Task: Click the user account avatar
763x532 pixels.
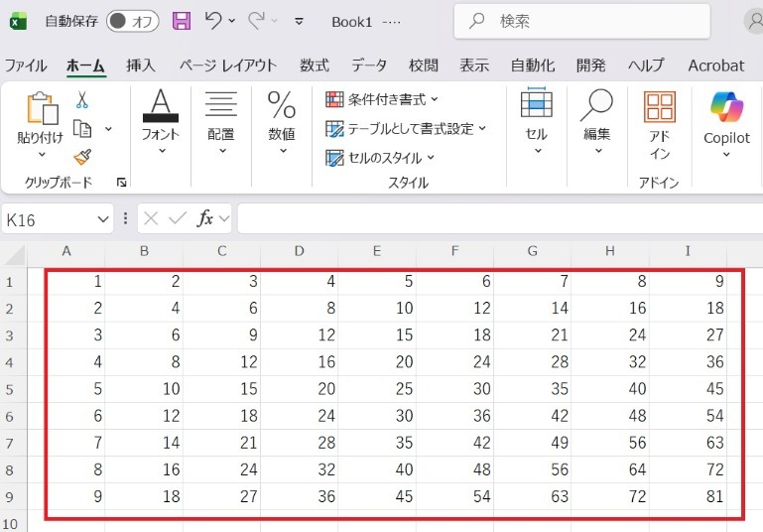Action: click(755, 22)
